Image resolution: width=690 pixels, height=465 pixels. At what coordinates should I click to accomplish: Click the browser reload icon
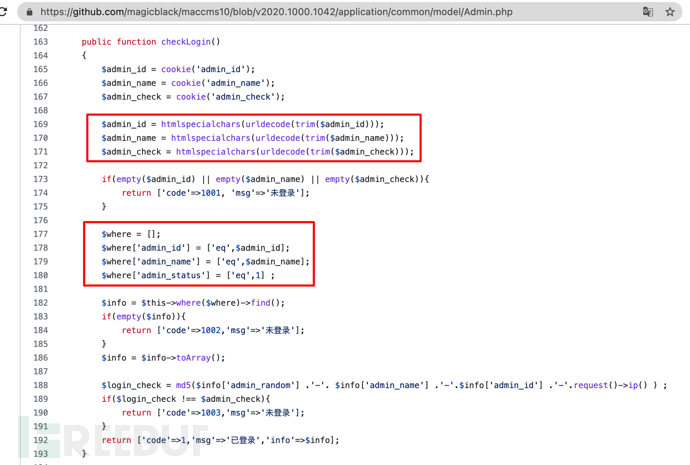3,12
